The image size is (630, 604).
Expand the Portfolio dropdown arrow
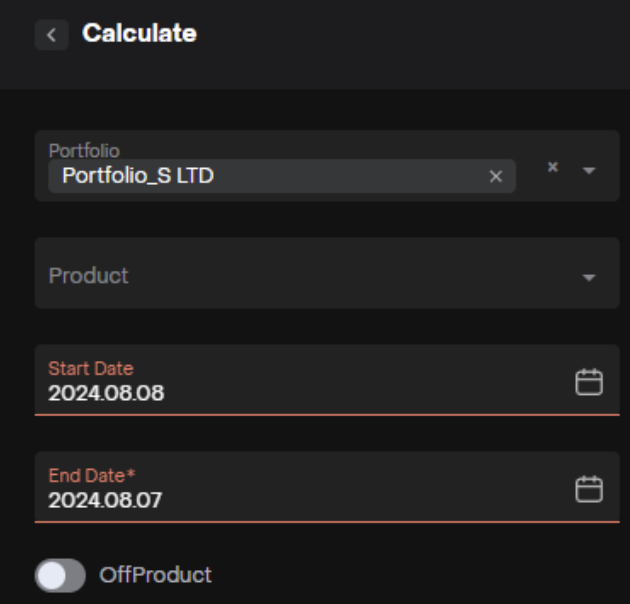point(588,170)
